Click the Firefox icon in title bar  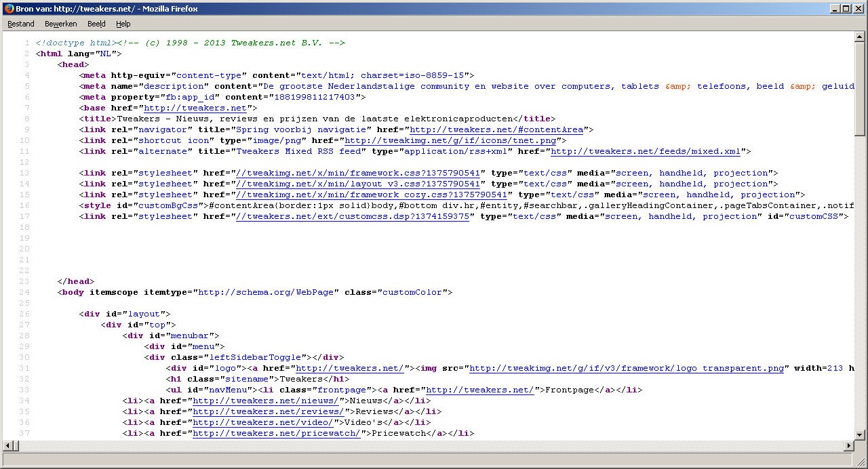(9, 8)
